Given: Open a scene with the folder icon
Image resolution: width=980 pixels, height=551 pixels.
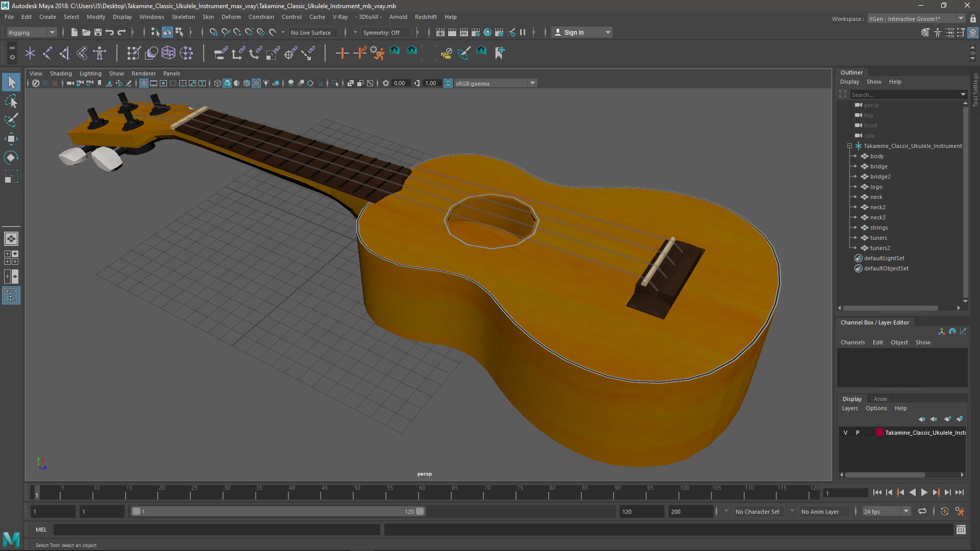Looking at the screenshot, I should click(86, 32).
